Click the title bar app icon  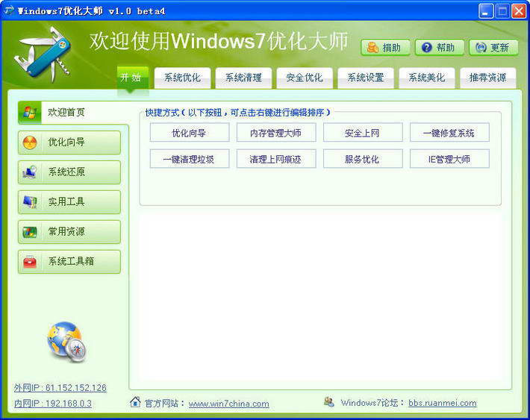[x=9, y=10]
